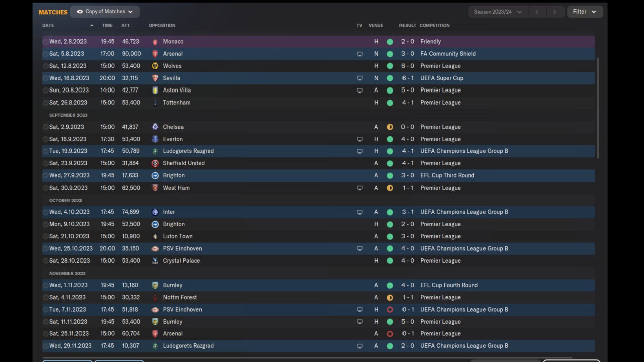Click the EFL Cup Third Round competition text

447,175
